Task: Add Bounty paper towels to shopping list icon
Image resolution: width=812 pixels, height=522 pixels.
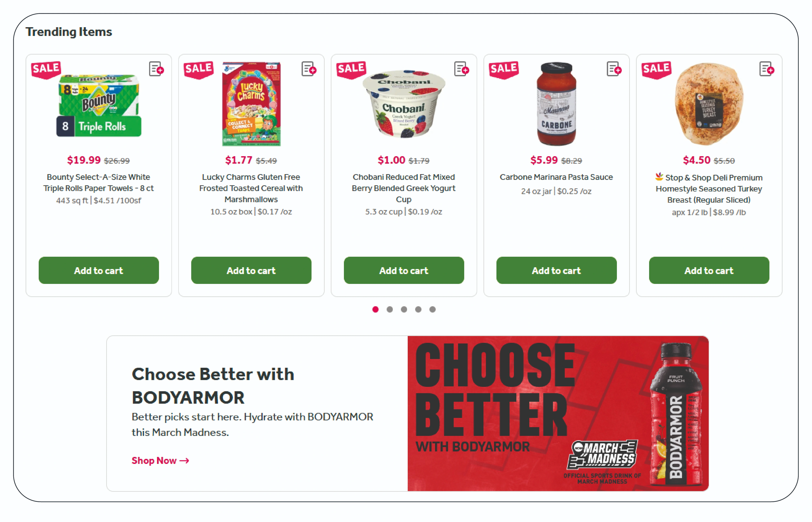Action: (x=156, y=69)
